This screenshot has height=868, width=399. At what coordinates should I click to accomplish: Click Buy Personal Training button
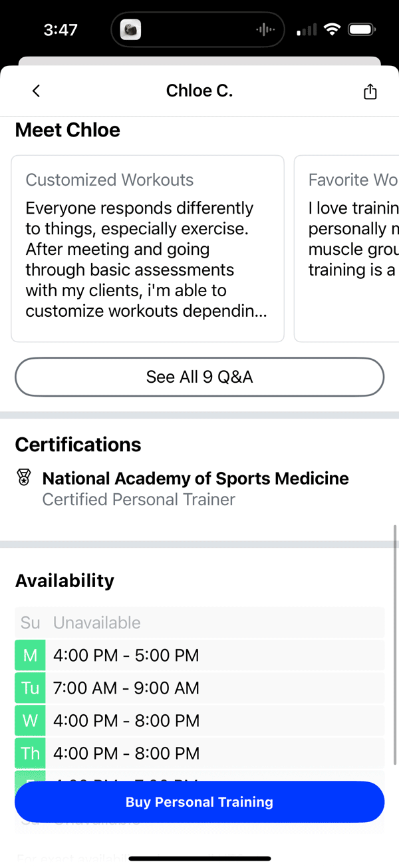(199, 802)
